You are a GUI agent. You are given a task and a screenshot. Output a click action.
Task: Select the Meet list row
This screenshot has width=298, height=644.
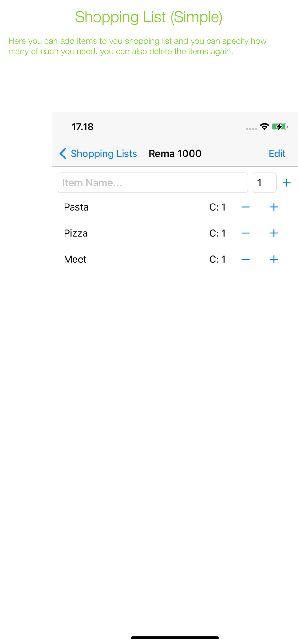pyautogui.click(x=129, y=260)
